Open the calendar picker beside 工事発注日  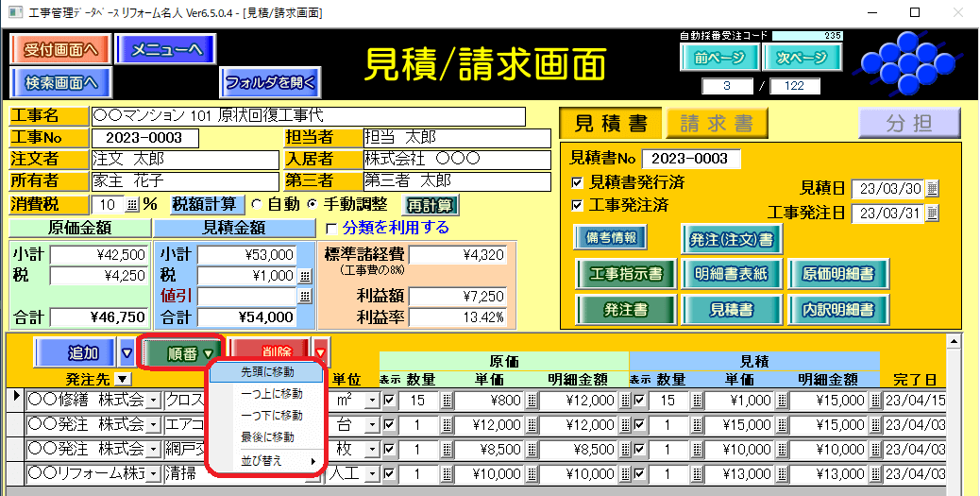(x=933, y=213)
